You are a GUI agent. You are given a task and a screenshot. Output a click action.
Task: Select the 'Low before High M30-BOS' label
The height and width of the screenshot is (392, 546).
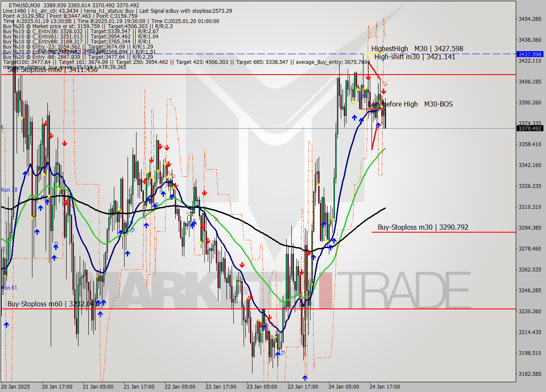click(410, 104)
